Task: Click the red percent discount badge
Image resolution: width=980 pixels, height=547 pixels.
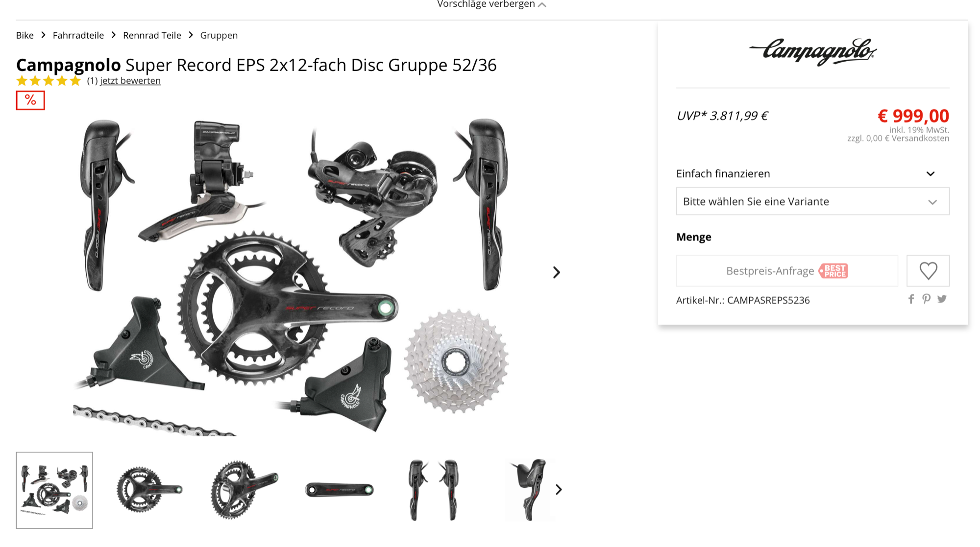Action: (30, 100)
